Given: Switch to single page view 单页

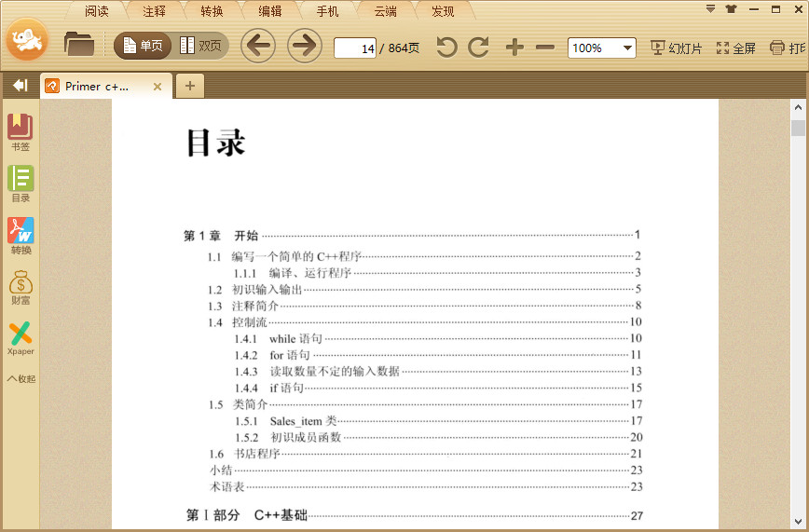Looking at the screenshot, I should 143,46.
